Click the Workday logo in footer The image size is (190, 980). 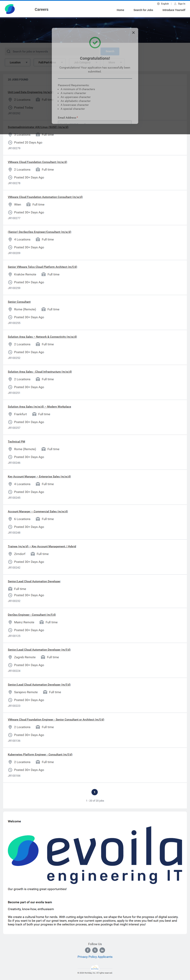point(95,968)
